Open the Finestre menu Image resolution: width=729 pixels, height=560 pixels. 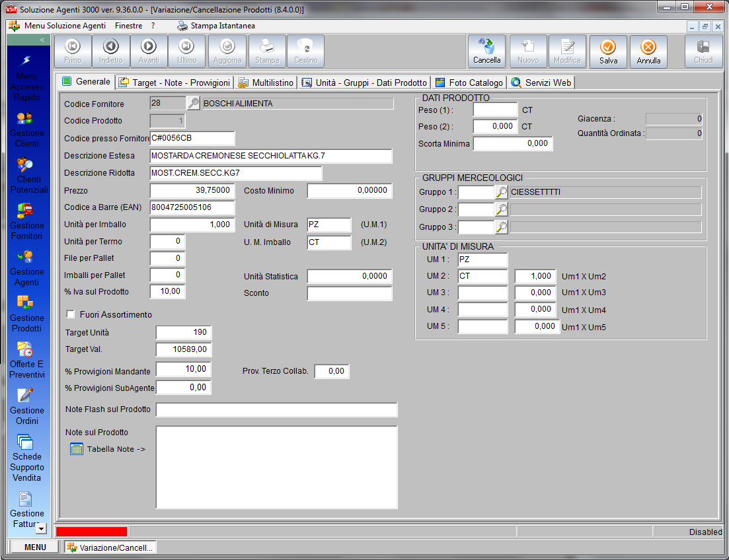tap(128, 26)
